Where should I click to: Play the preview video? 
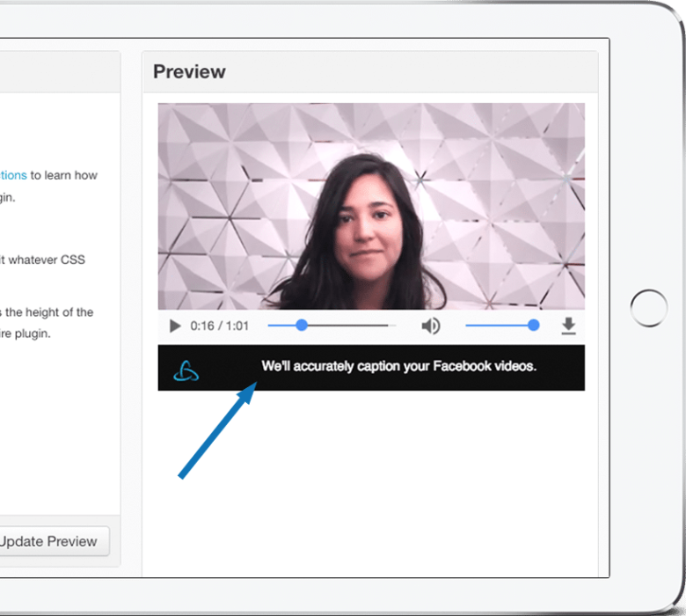175,326
